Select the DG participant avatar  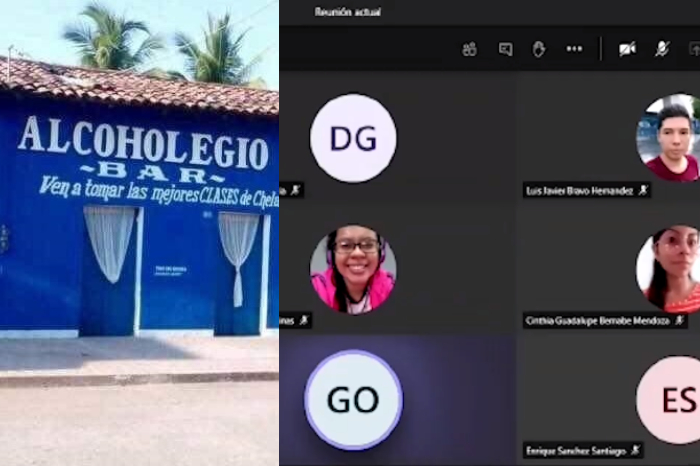(352, 138)
